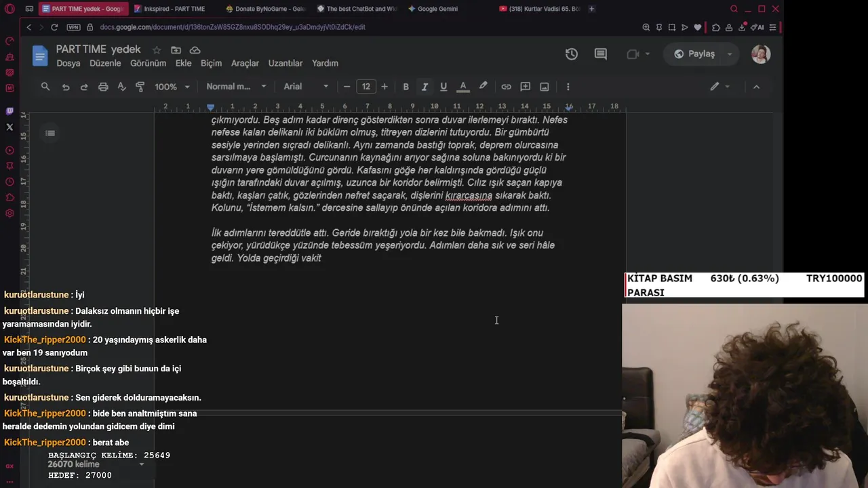This screenshot has width=868, height=488.
Task: Open Twitch in the Opera sidebar
Action: pyautogui.click(x=9, y=111)
